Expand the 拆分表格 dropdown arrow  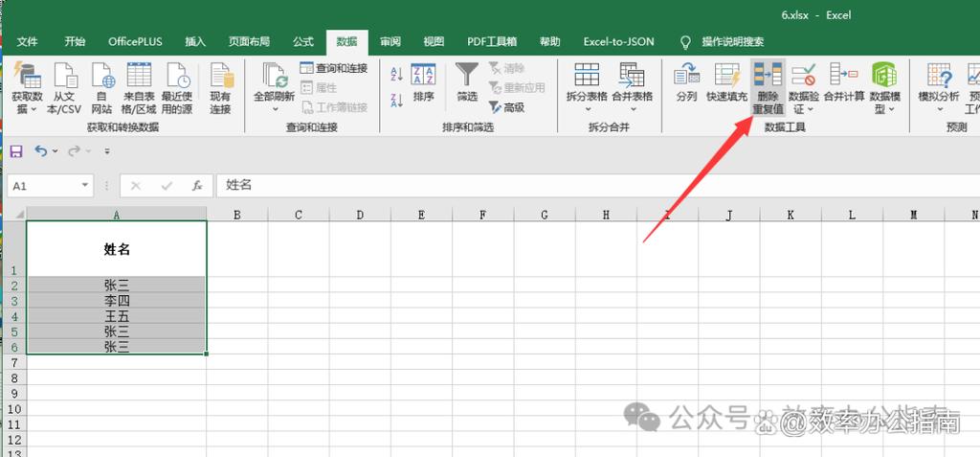588,109
